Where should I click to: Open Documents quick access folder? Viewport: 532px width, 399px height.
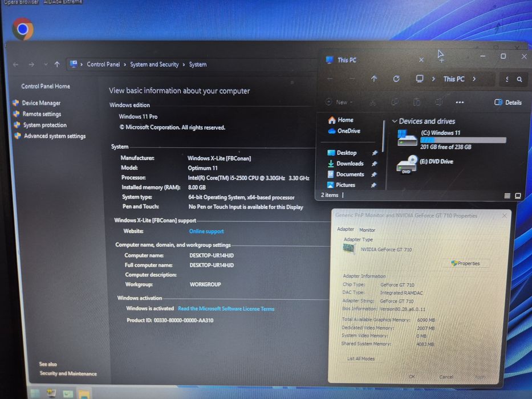pyautogui.click(x=346, y=174)
